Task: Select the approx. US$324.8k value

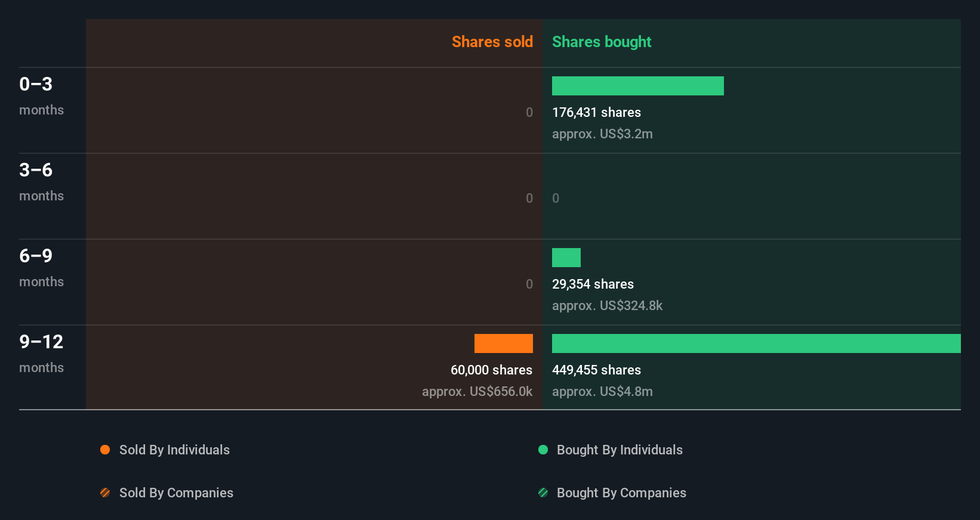Action: (607, 306)
